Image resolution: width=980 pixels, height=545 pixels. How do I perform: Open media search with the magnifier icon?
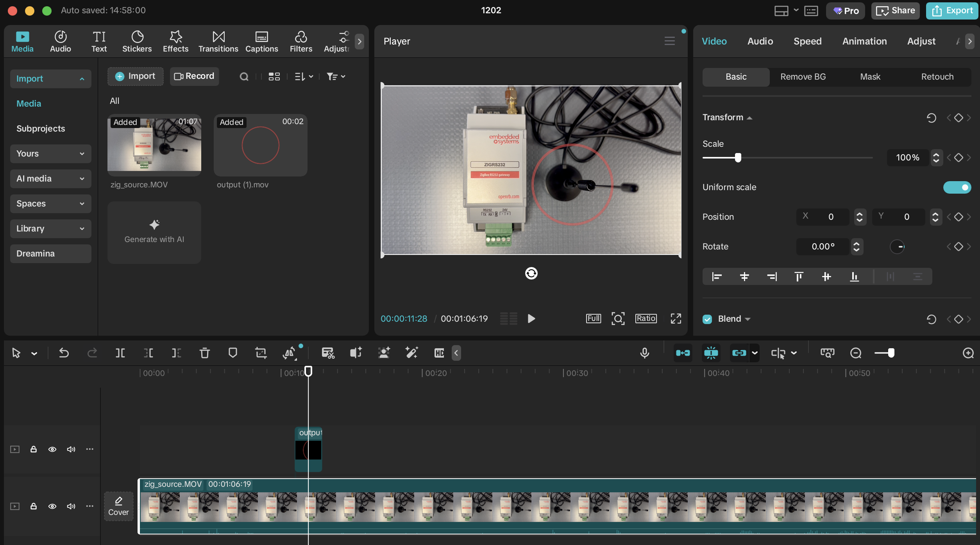coord(244,76)
